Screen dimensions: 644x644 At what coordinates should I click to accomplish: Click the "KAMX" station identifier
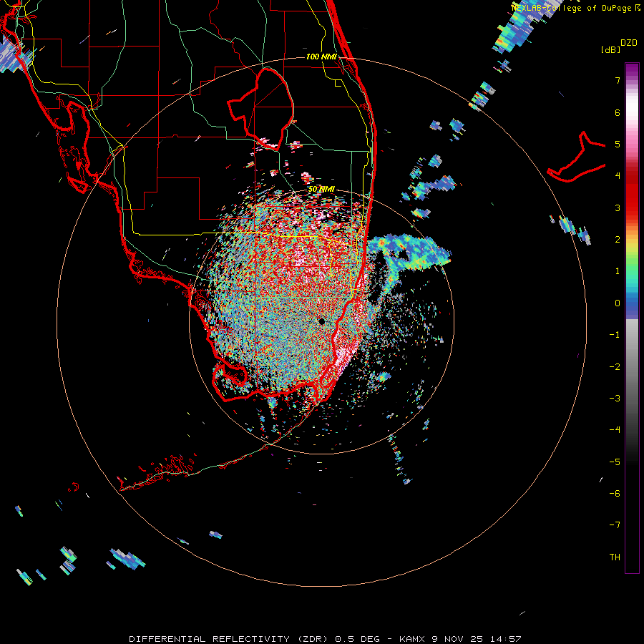413,639
